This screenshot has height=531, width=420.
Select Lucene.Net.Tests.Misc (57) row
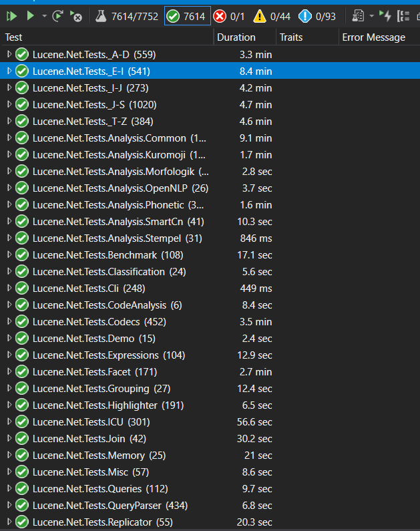[x=210, y=472]
